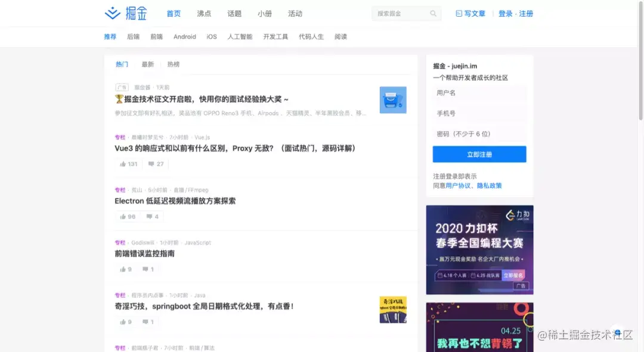The width and height of the screenshot is (644, 352).
Task: Open the 2020 力扣杯 contest banner
Action: [479, 250]
